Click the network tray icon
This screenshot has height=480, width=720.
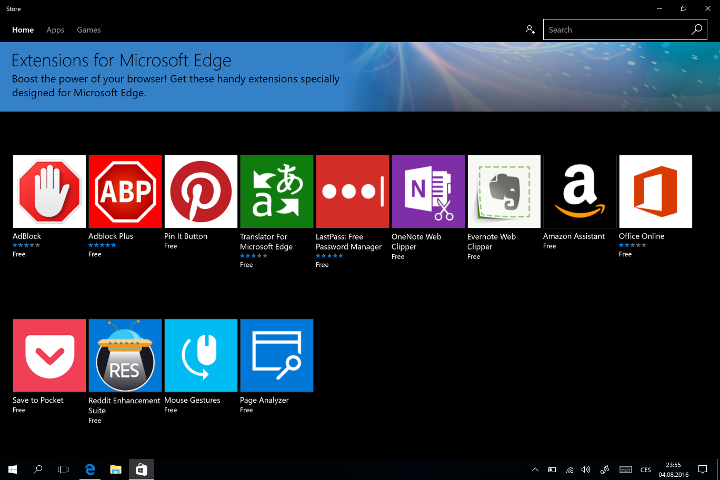[x=569, y=469]
